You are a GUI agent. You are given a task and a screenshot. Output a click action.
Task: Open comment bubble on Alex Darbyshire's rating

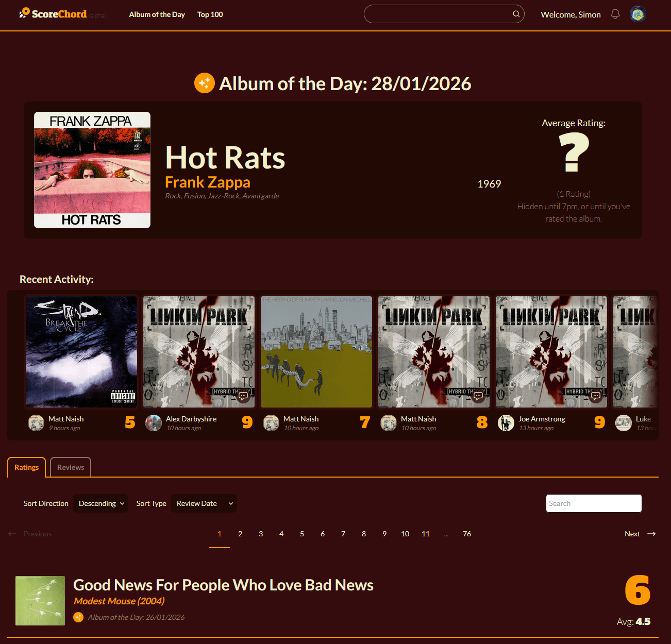tap(243, 396)
